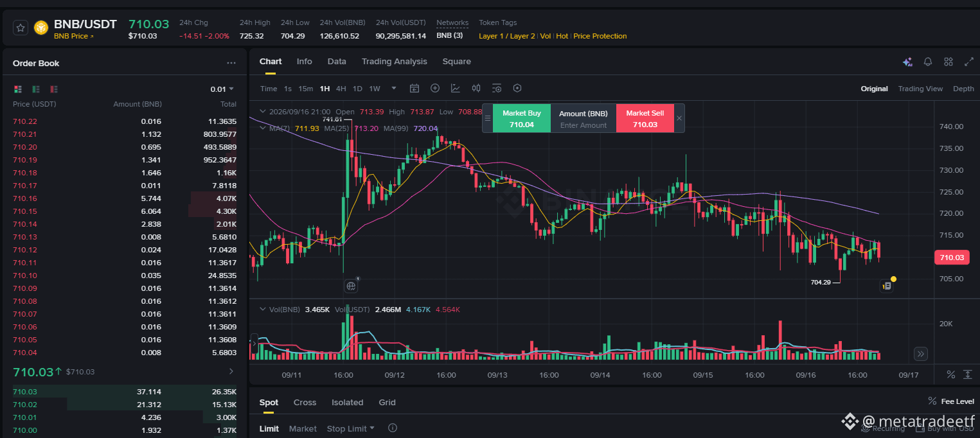Open the go-to-date calendar icon

(414, 89)
